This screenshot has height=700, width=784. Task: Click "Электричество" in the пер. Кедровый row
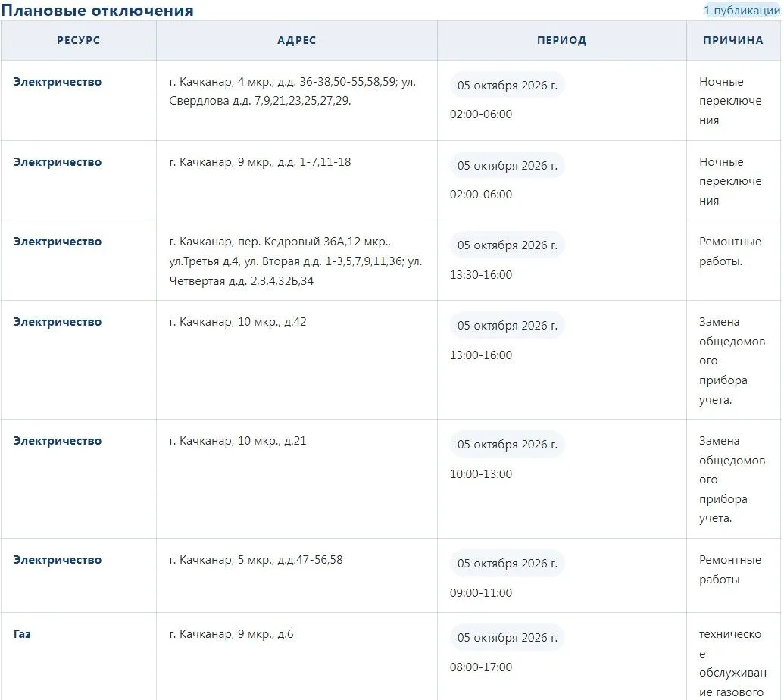tap(58, 242)
